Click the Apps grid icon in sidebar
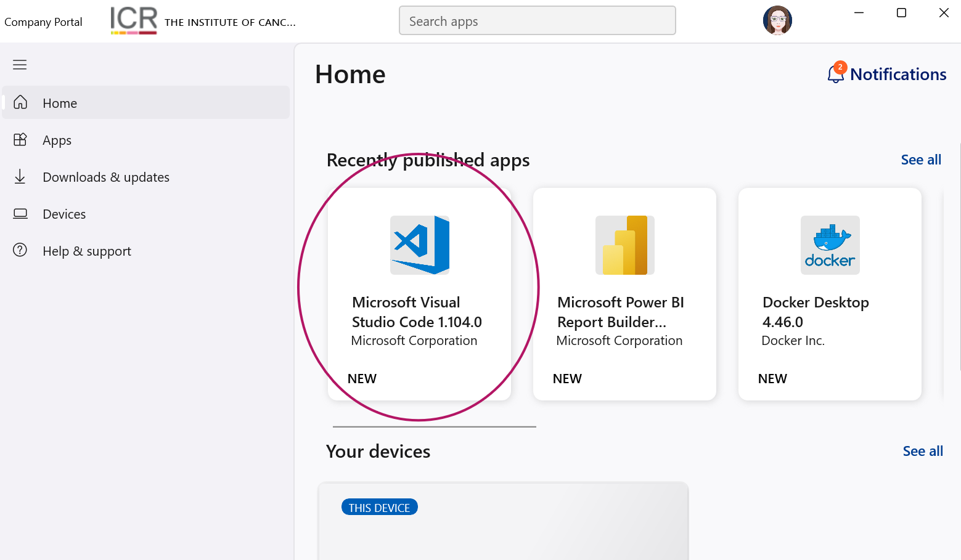The height and width of the screenshot is (560, 961). [x=20, y=140]
